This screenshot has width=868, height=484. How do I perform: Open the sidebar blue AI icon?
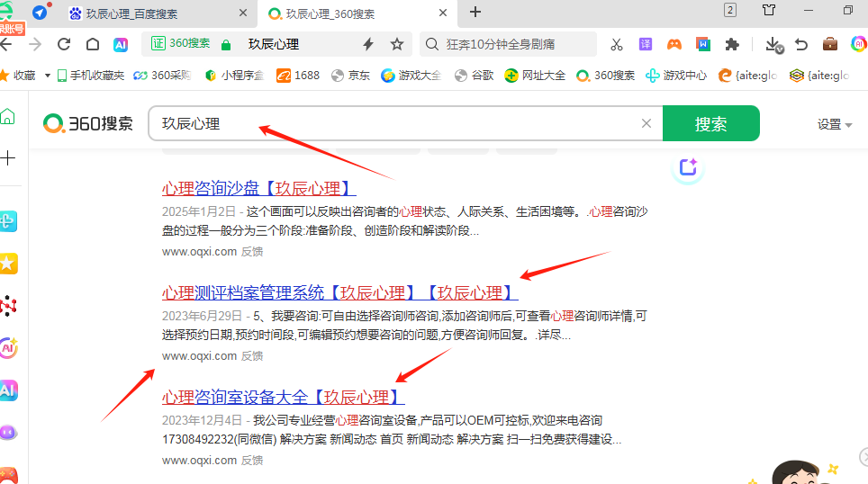8,390
